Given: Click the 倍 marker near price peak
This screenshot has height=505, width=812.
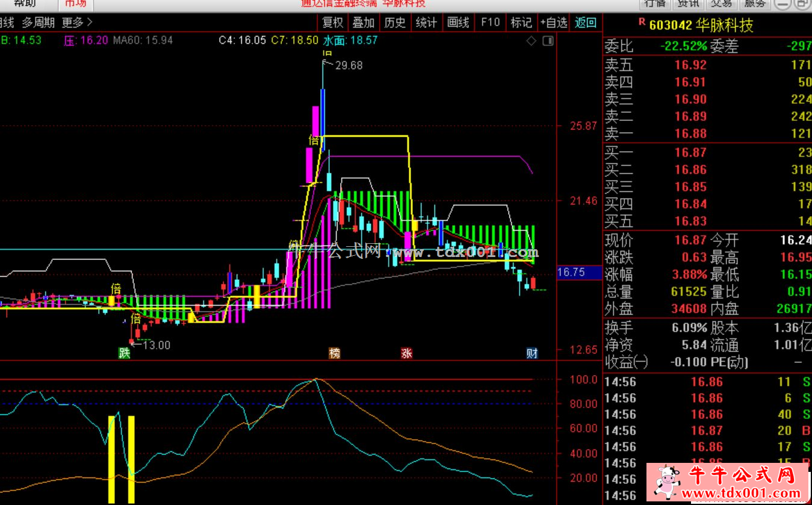Looking at the screenshot, I should click(314, 140).
